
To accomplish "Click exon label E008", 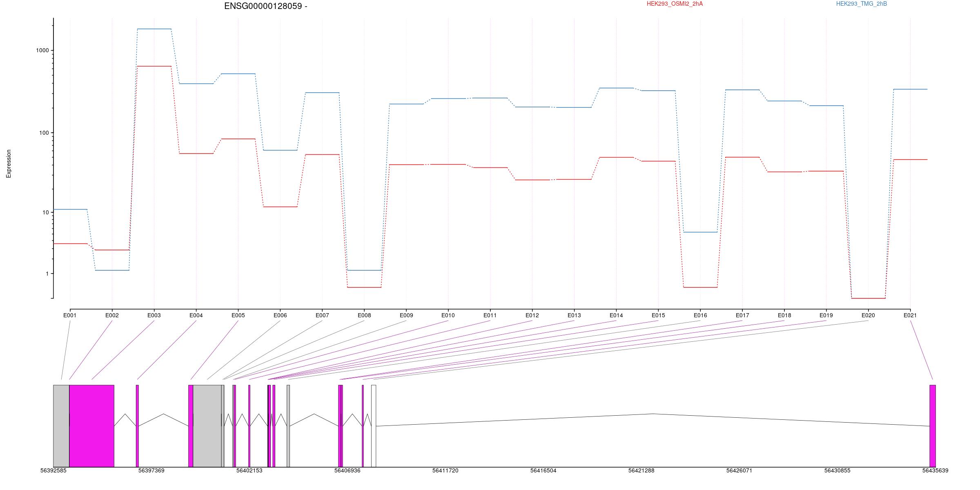I will (364, 315).
